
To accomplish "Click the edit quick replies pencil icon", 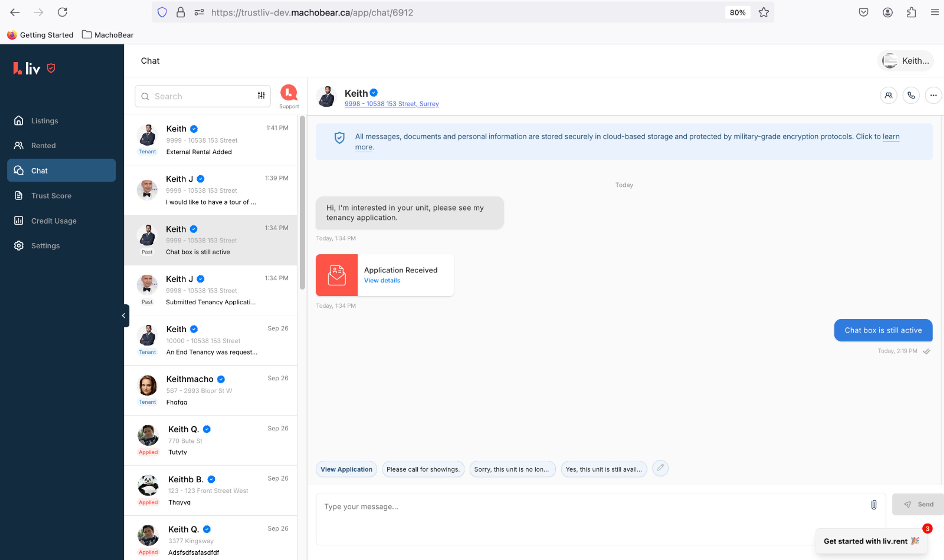I will point(660,468).
